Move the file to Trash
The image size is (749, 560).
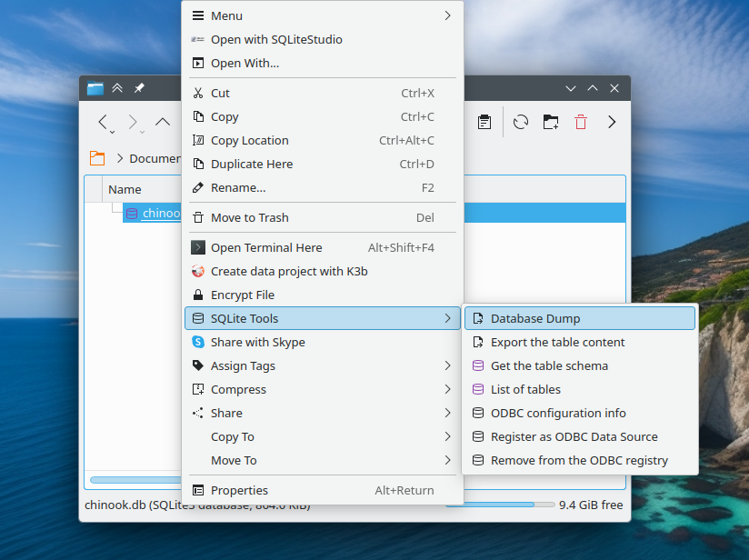click(x=323, y=218)
